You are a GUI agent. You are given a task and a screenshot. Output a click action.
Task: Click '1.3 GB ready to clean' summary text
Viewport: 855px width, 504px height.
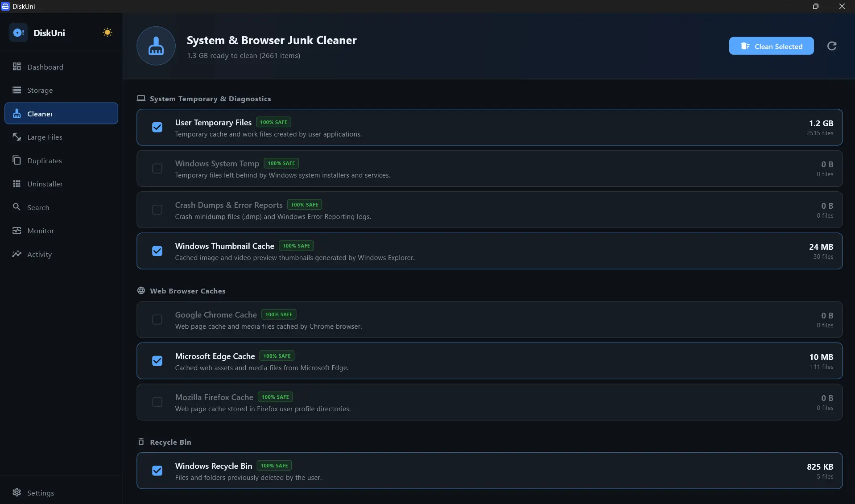[x=244, y=55]
